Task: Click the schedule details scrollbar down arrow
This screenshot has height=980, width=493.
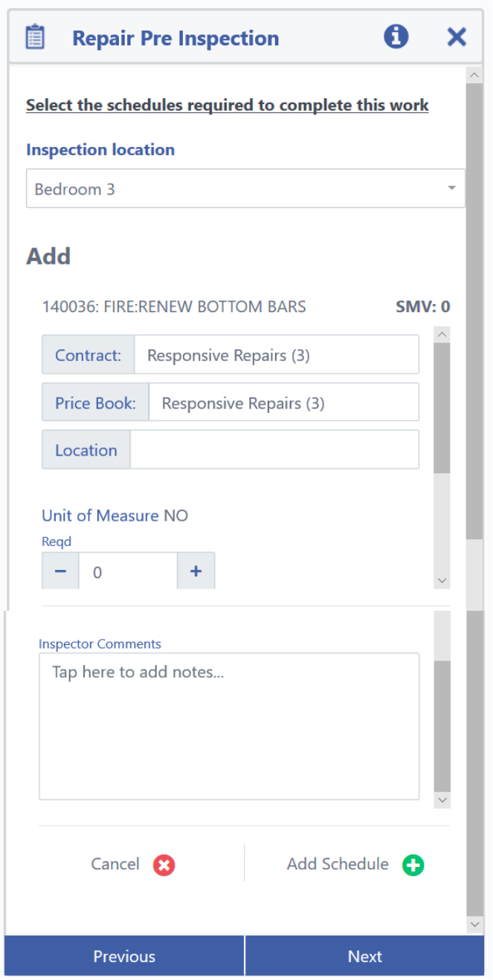Action: coord(442,581)
